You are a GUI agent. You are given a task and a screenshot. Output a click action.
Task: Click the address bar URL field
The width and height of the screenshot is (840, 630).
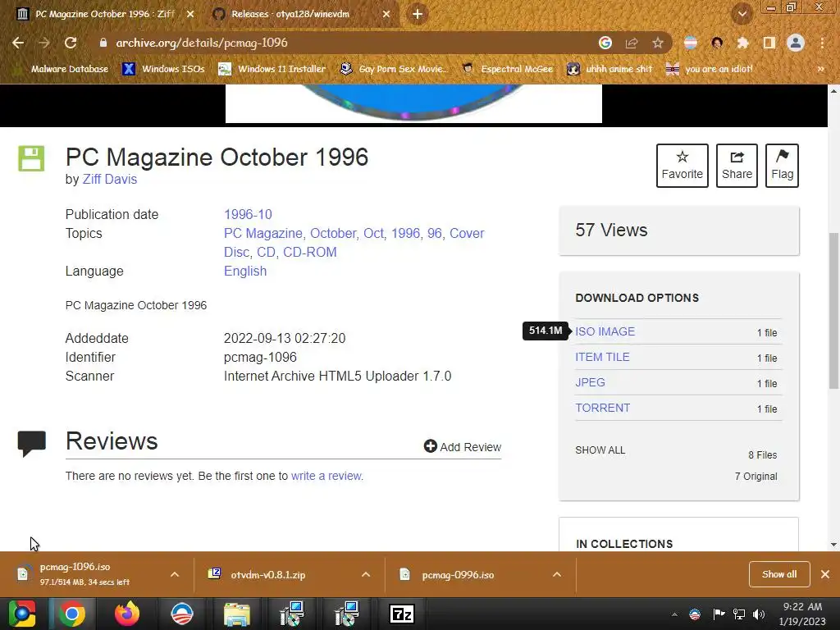[x=343, y=43]
